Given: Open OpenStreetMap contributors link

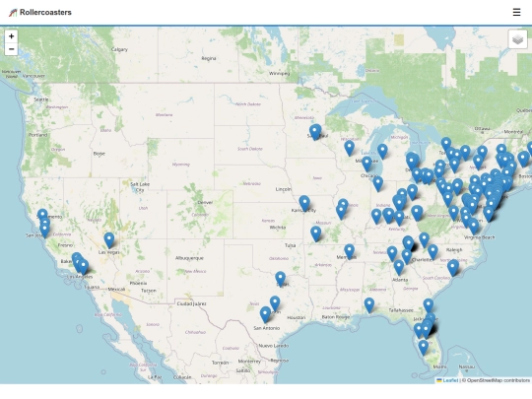Looking at the screenshot, I should [499, 380].
